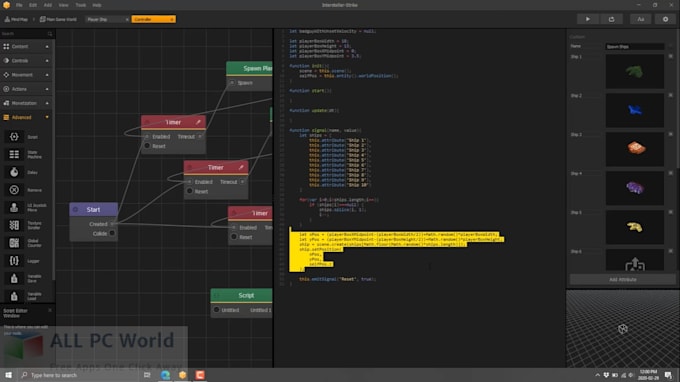
Task: Remove the Ship 3 attribute
Action: pyautogui.click(x=670, y=134)
